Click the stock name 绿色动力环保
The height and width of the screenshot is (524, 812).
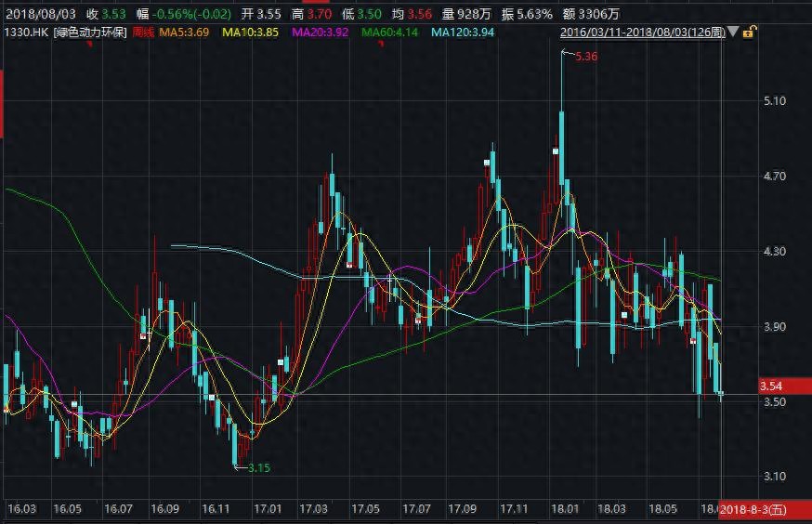click(x=90, y=33)
